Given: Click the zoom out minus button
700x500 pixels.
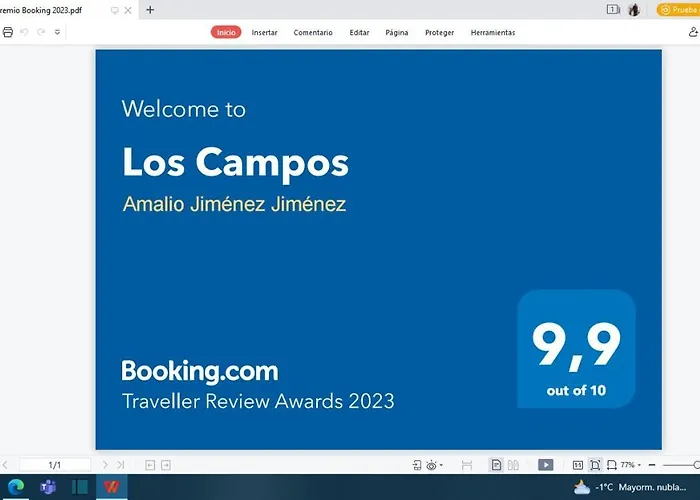Looking at the screenshot, I should [x=652, y=465].
